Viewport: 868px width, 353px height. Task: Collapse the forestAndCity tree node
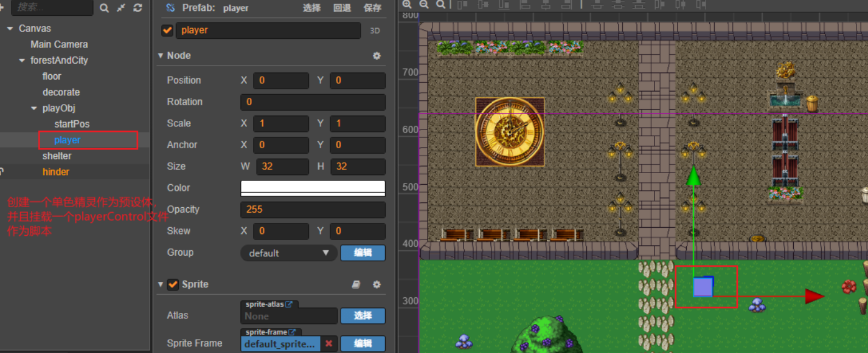point(23,60)
